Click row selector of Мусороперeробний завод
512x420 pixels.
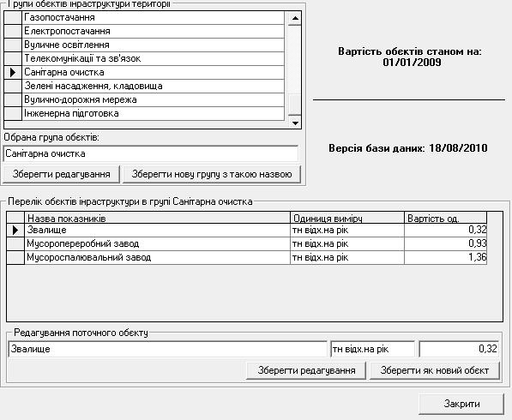[15, 243]
